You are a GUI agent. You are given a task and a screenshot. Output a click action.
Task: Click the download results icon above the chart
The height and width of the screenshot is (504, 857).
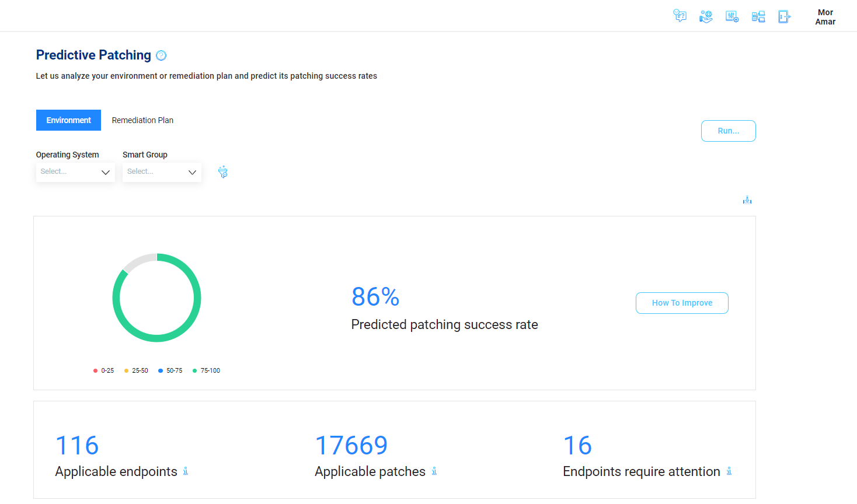[747, 199]
